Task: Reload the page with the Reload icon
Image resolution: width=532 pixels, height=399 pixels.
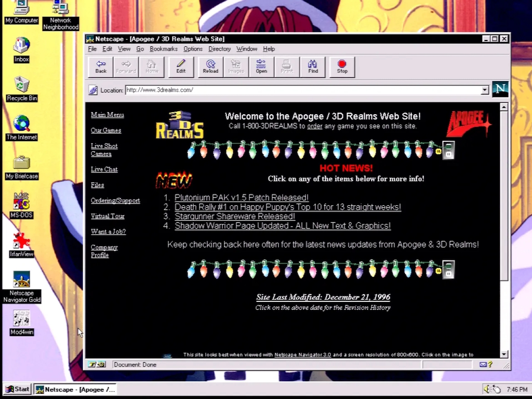Action: (x=210, y=66)
